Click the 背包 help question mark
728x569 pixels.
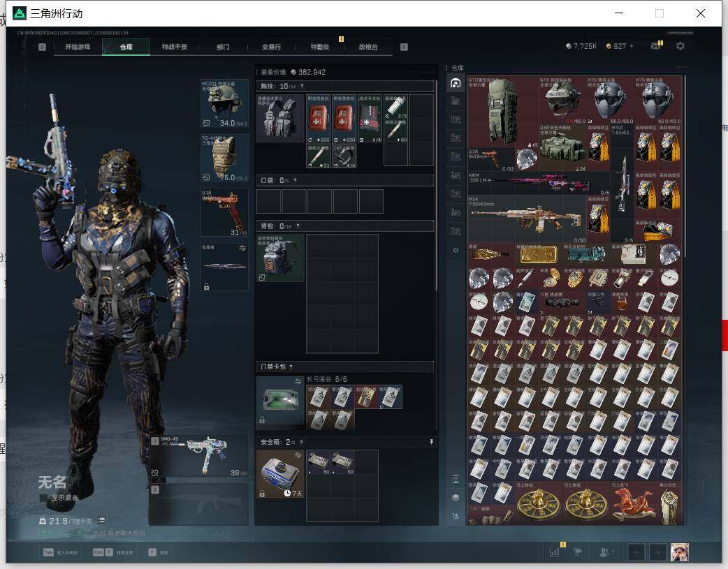pyautogui.click(x=298, y=226)
